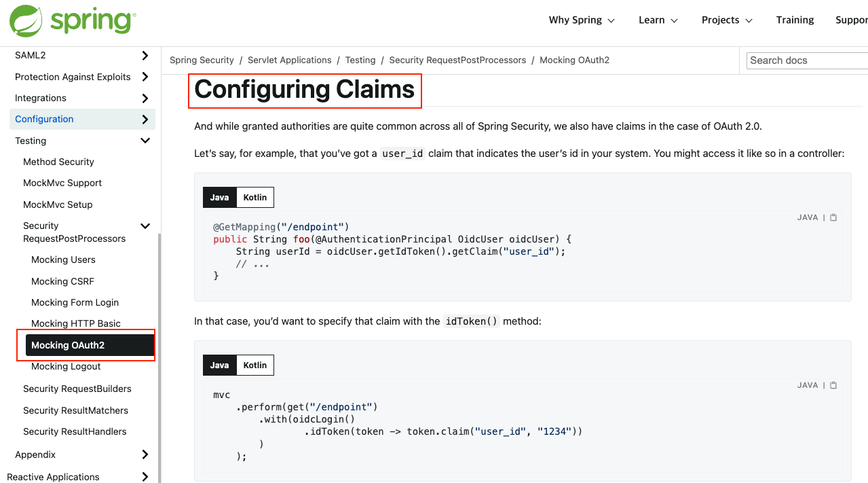Open the Projects dropdown menu
868x483 pixels.
[x=727, y=20]
